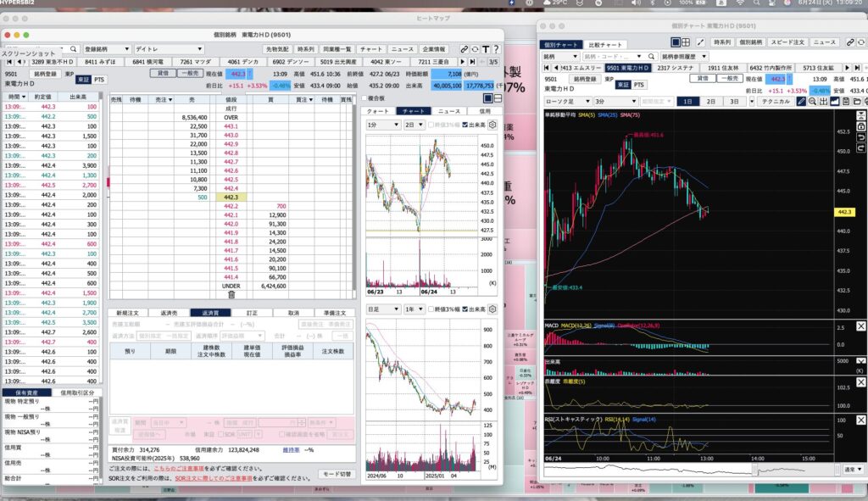Screen dimensions: 868x501
Task: Click the T font icon in stock window
Action: coord(486,49)
